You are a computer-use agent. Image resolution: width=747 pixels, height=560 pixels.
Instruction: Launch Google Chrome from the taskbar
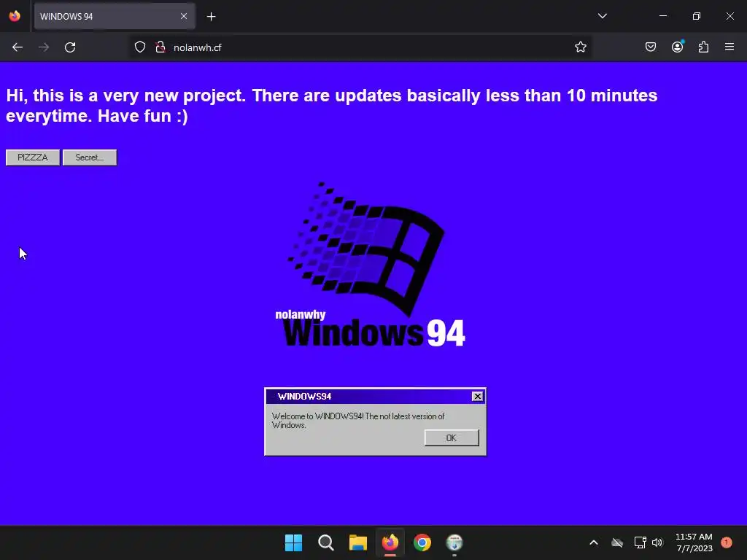(x=422, y=542)
